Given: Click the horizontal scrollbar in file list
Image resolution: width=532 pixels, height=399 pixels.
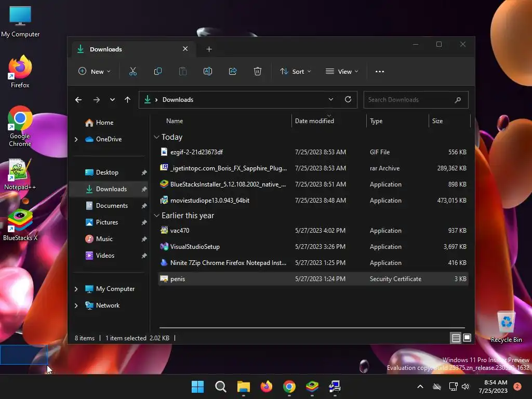Looking at the screenshot, I should pos(312,328).
